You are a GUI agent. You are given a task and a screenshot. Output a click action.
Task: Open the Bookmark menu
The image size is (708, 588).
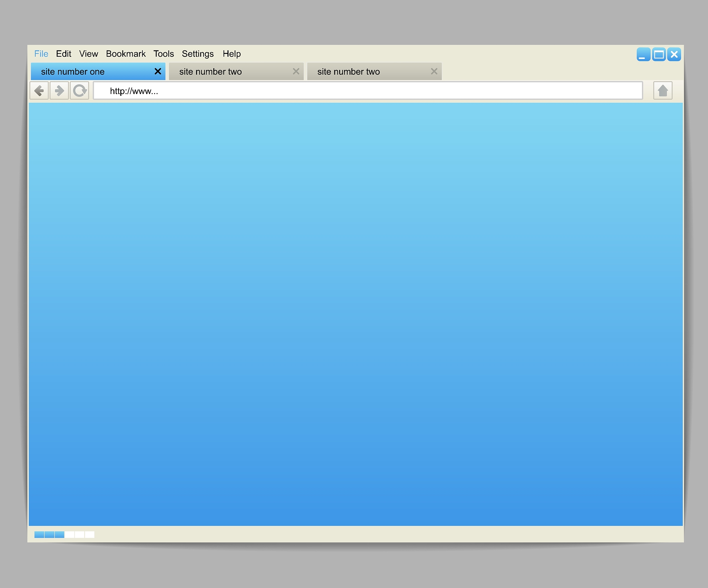click(125, 54)
